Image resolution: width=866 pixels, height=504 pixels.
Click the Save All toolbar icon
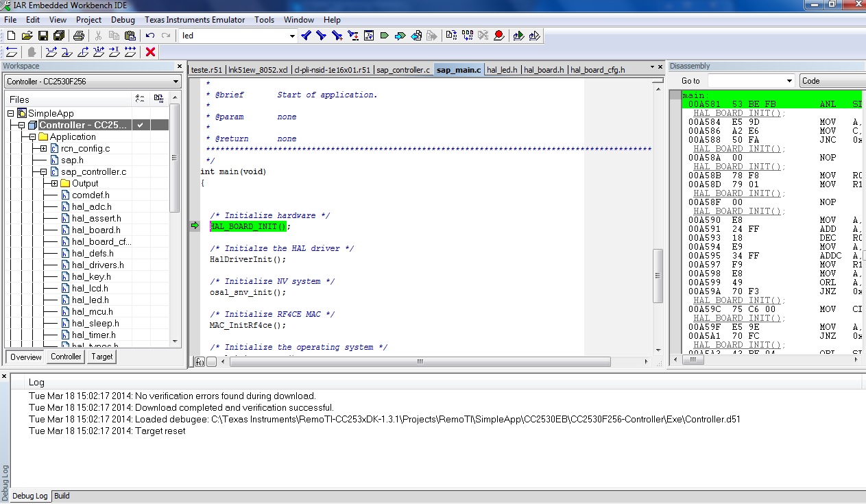tap(58, 36)
